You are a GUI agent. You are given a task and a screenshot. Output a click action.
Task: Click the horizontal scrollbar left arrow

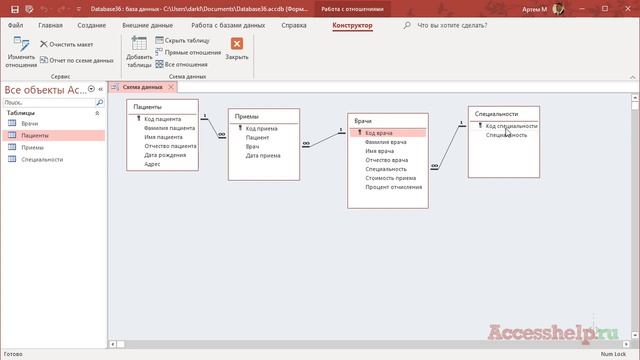[113, 344]
